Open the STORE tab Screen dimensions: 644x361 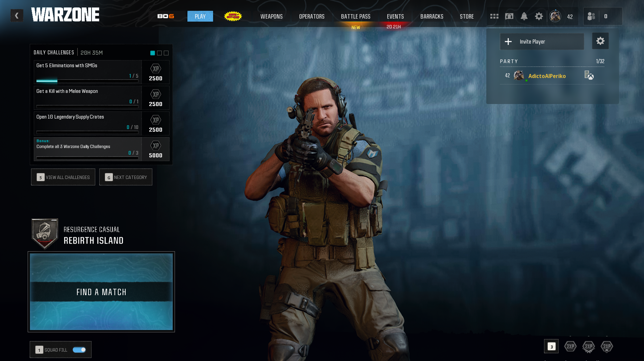[467, 17]
